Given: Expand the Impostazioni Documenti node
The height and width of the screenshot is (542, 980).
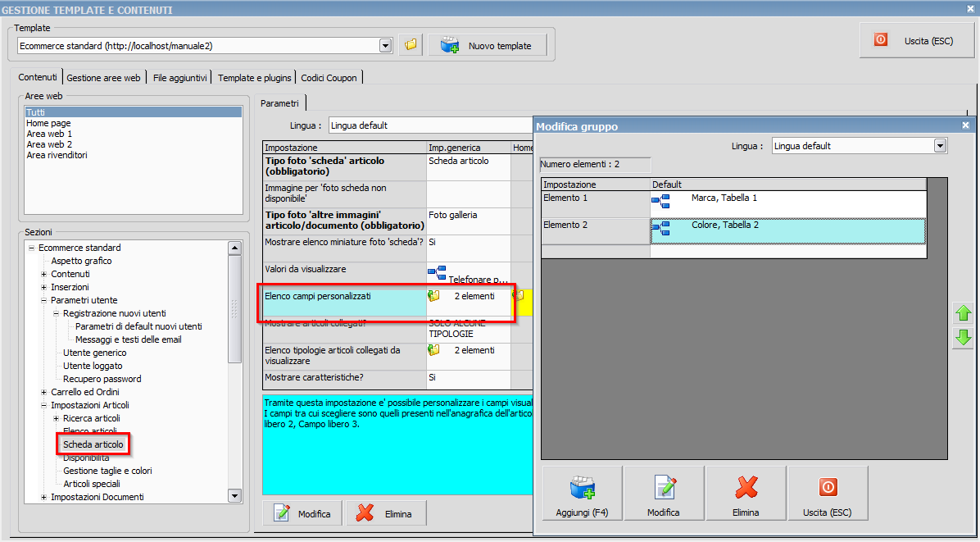Looking at the screenshot, I should pyautogui.click(x=43, y=498).
